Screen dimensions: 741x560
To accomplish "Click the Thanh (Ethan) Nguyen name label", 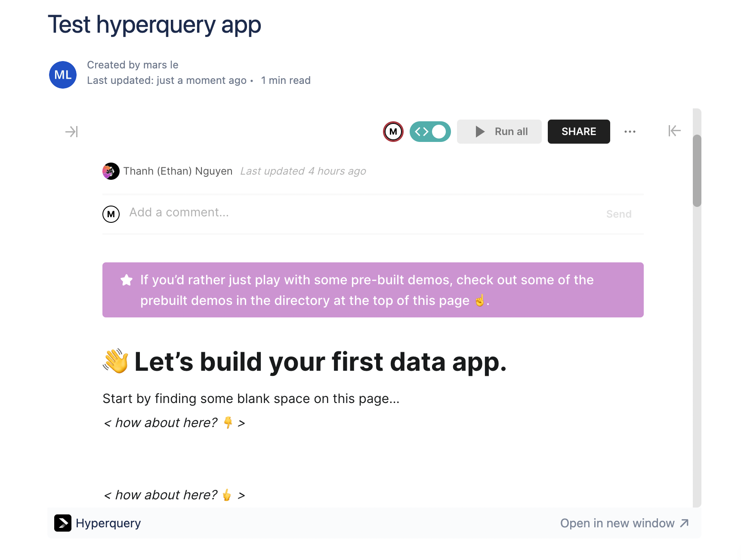I will coord(178,171).
